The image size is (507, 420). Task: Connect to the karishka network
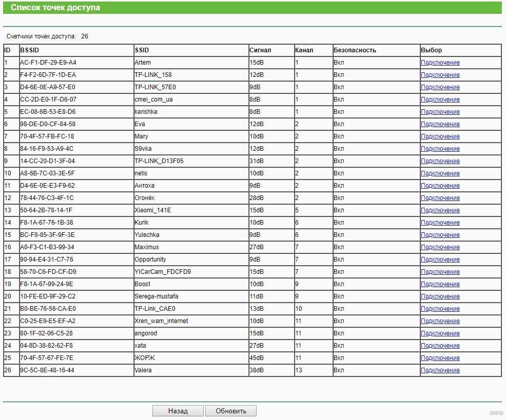[440, 112]
